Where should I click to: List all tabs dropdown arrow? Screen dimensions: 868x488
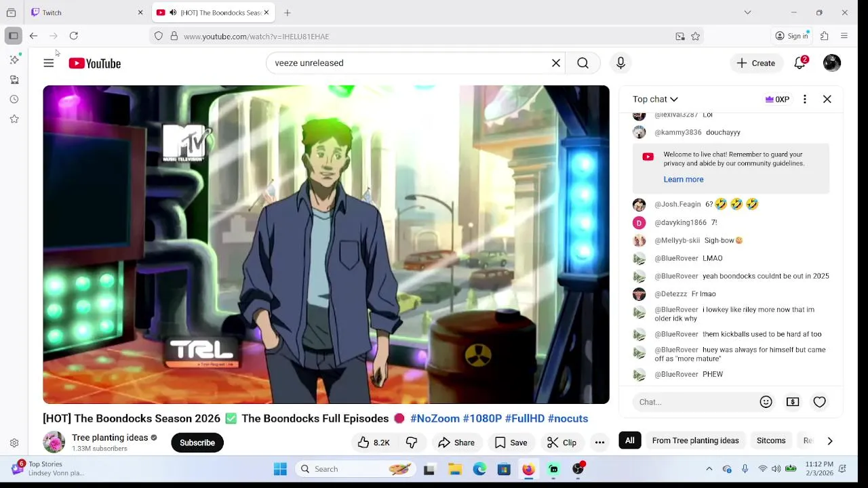tap(747, 12)
